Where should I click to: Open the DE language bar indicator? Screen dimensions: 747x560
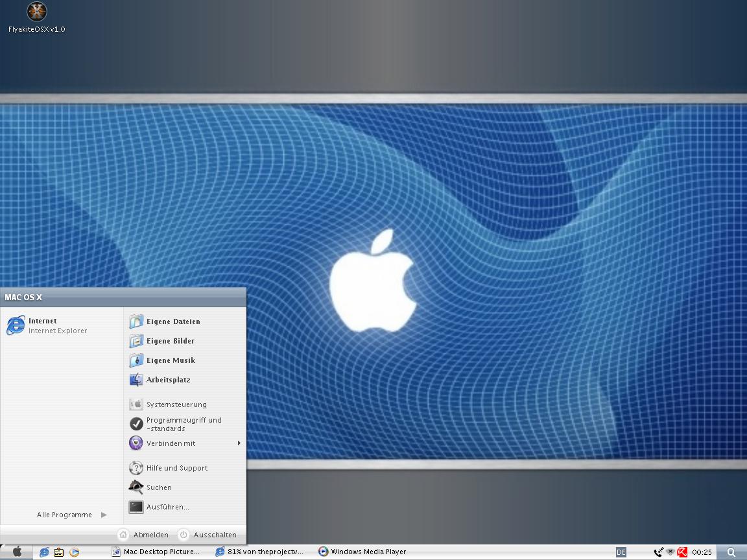(x=621, y=552)
